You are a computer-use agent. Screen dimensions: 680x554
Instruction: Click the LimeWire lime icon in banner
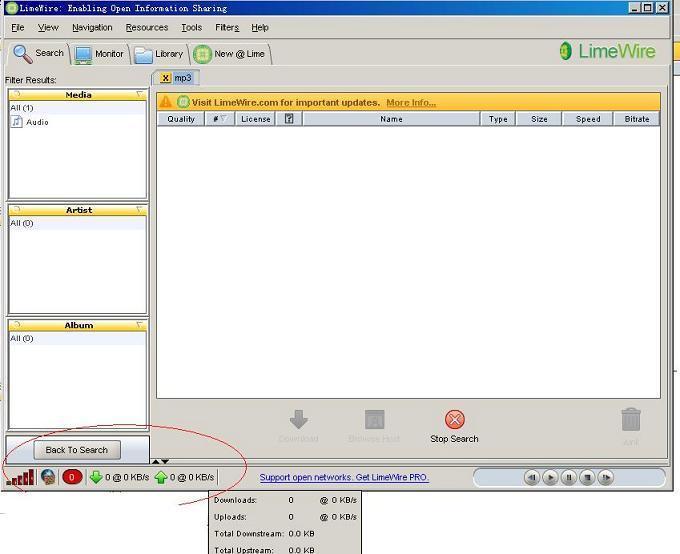pos(183,102)
